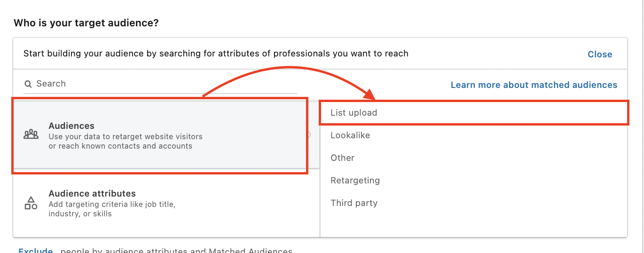Image resolution: width=644 pixels, height=253 pixels.
Task: Choose the Lookalike option
Action: [474, 135]
